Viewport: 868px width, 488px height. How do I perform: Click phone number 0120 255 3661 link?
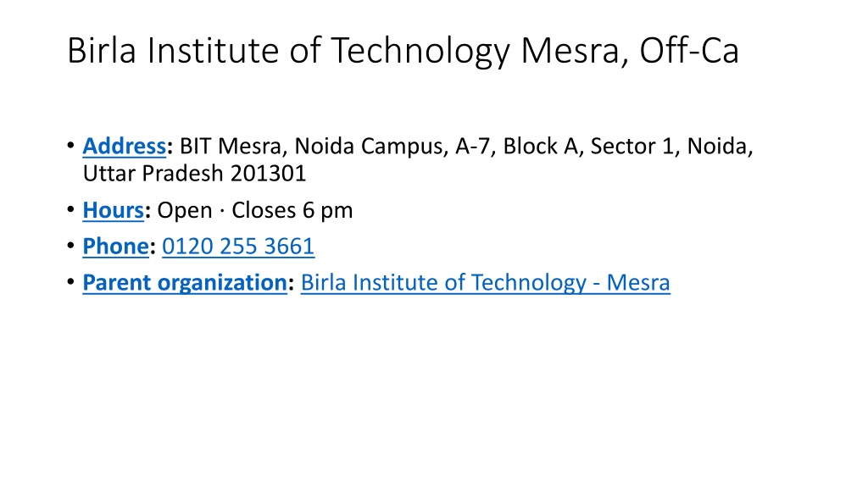point(238,247)
